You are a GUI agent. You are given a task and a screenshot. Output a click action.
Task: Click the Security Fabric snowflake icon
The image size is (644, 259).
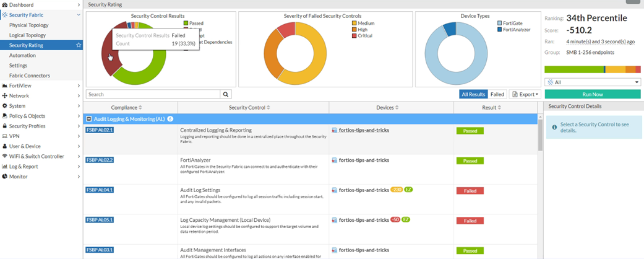click(5, 15)
